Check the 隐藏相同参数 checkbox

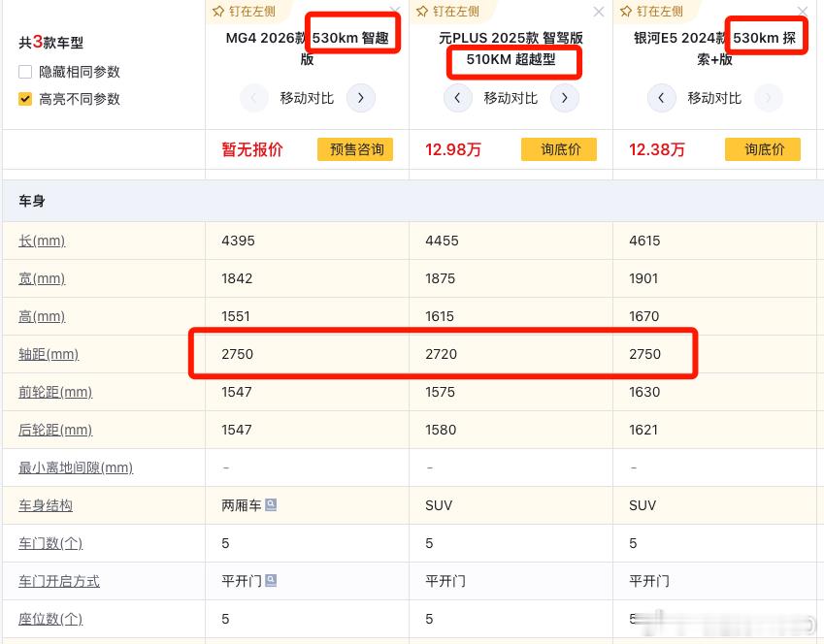tap(25, 72)
